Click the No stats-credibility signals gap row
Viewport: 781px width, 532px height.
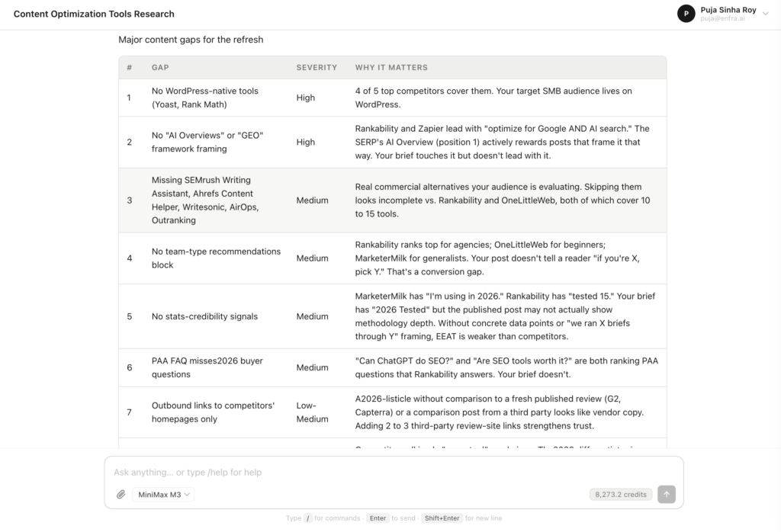click(393, 316)
